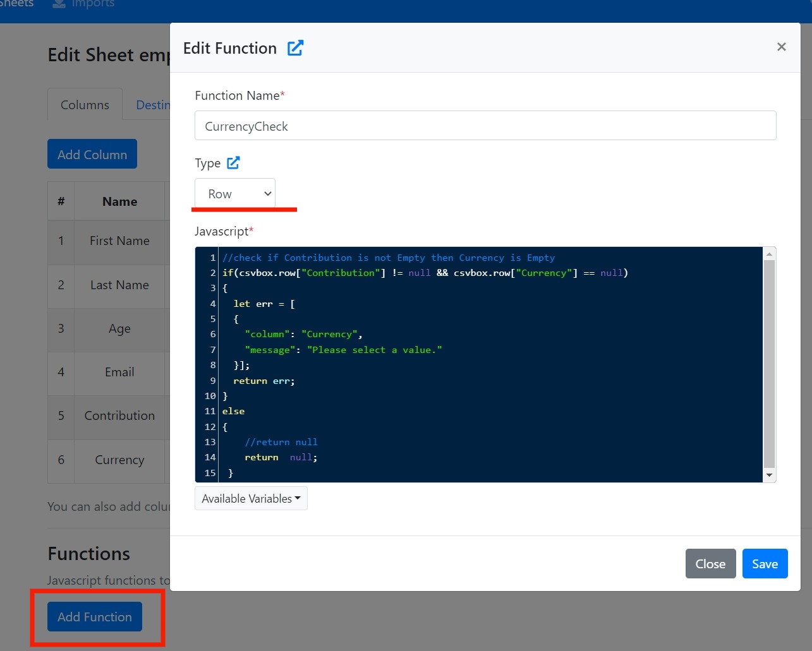The height and width of the screenshot is (651, 812).
Task: Expand the Available Variables dropdown
Action: [251, 498]
